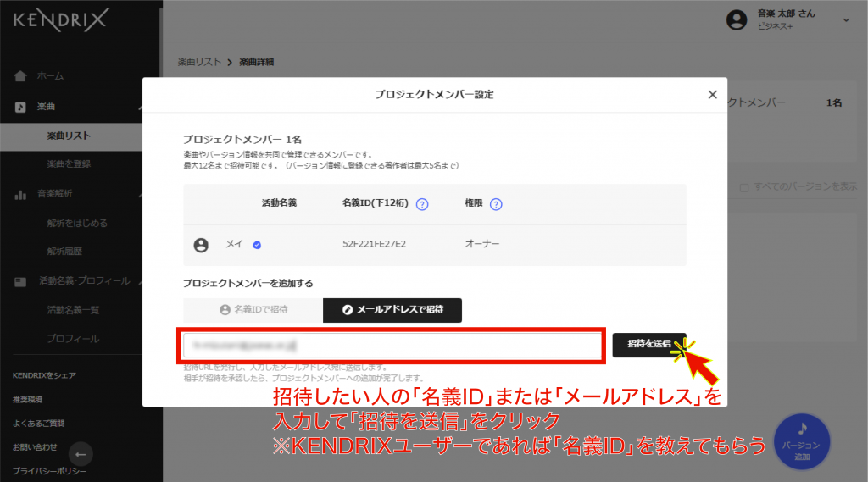This screenshot has width=868, height=482.
Task: Click the user avatar icon in header
Action: [x=737, y=19]
